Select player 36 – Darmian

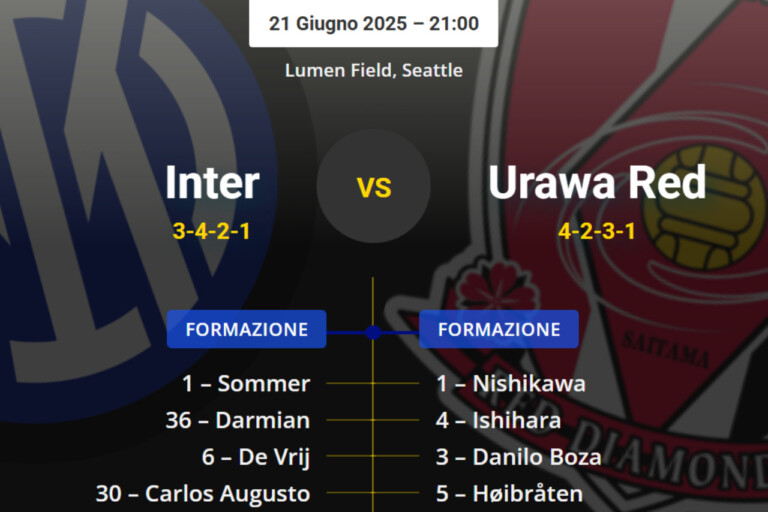[238, 420]
